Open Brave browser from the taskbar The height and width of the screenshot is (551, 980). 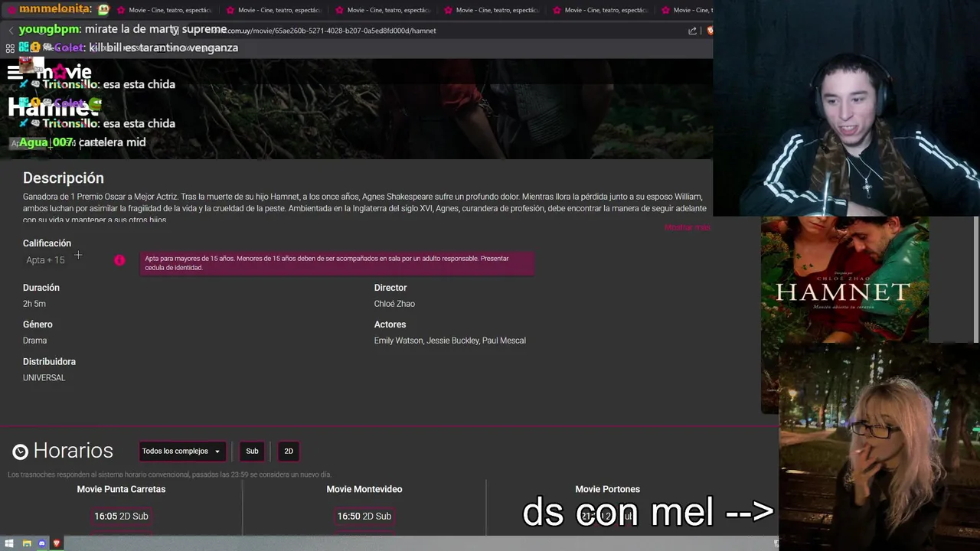[57, 543]
